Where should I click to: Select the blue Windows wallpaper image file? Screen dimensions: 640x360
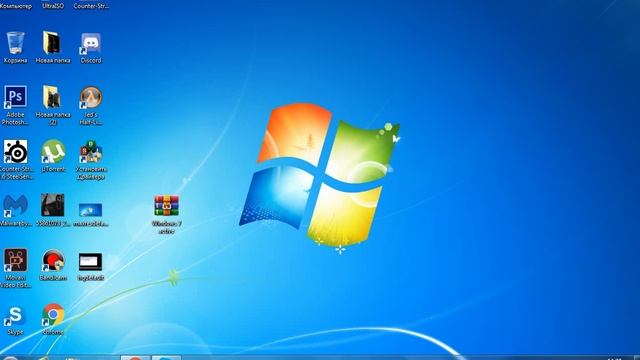(91, 210)
